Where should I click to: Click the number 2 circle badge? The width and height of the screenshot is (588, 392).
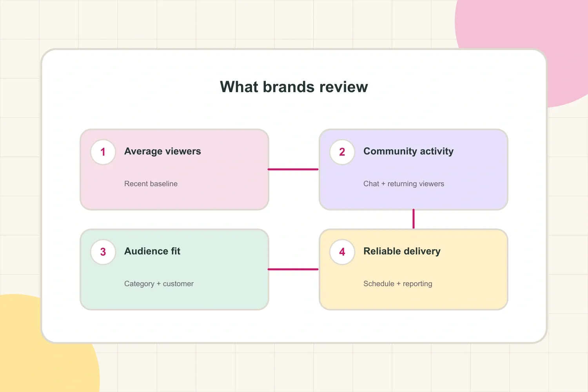(342, 152)
